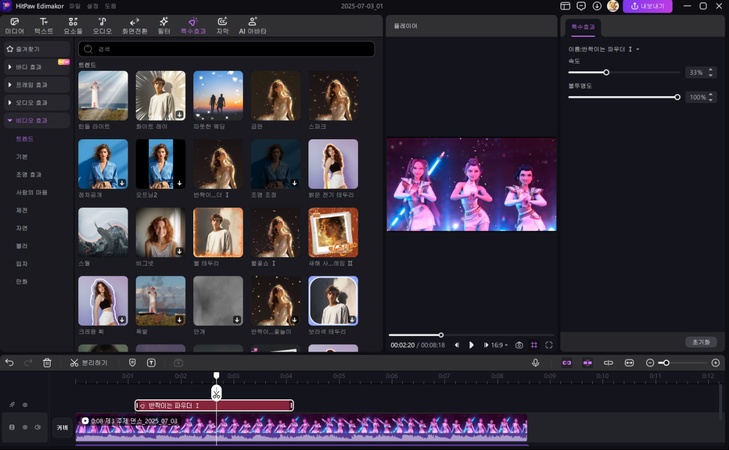Enter fullscreen preview mode
The image size is (729, 450).
pos(549,345)
